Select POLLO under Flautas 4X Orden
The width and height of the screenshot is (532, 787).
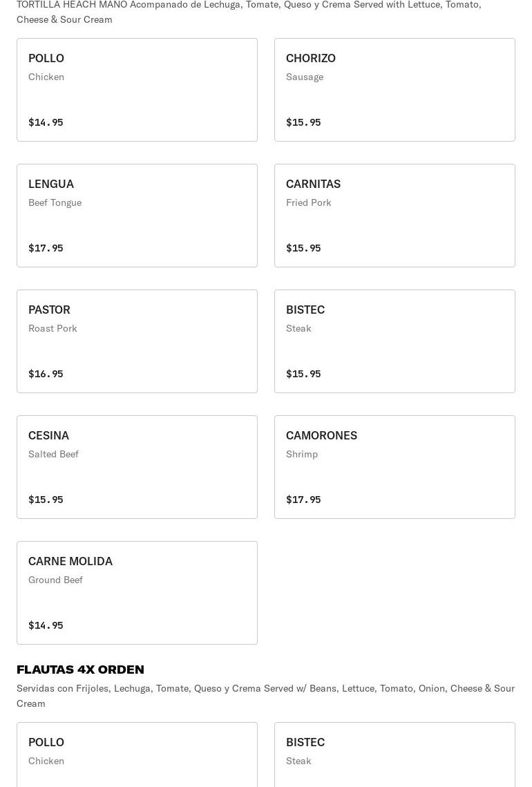click(x=137, y=755)
